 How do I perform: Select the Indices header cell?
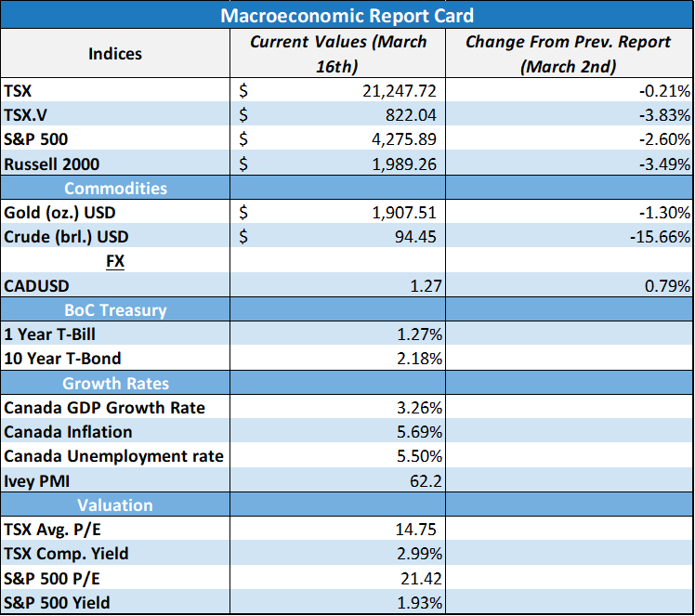click(x=115, y=53)
